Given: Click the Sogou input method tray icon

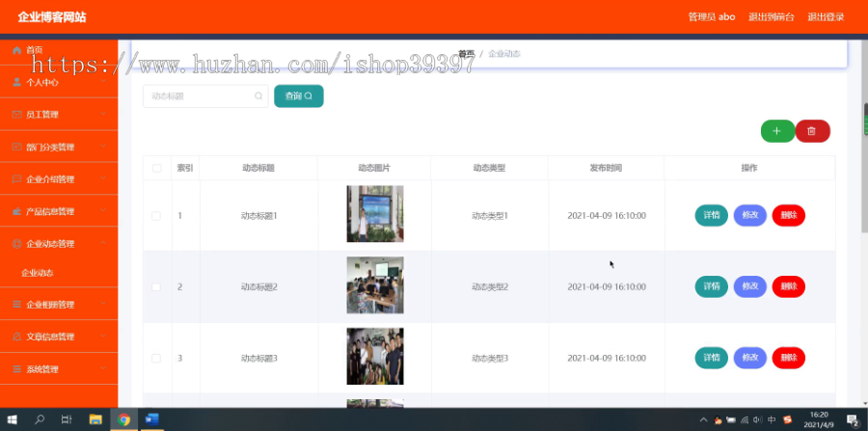Looking at the screenshot, I should 788,420.
